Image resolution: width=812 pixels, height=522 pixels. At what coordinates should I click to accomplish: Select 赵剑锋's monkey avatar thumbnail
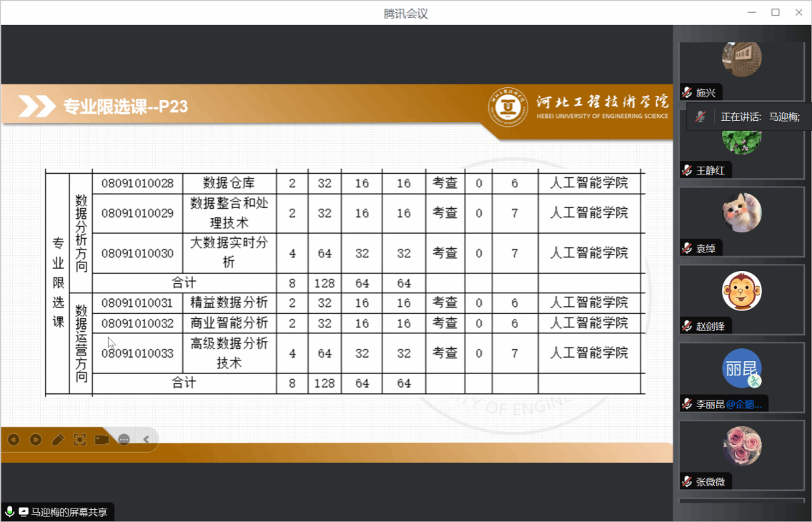(741, 290)
